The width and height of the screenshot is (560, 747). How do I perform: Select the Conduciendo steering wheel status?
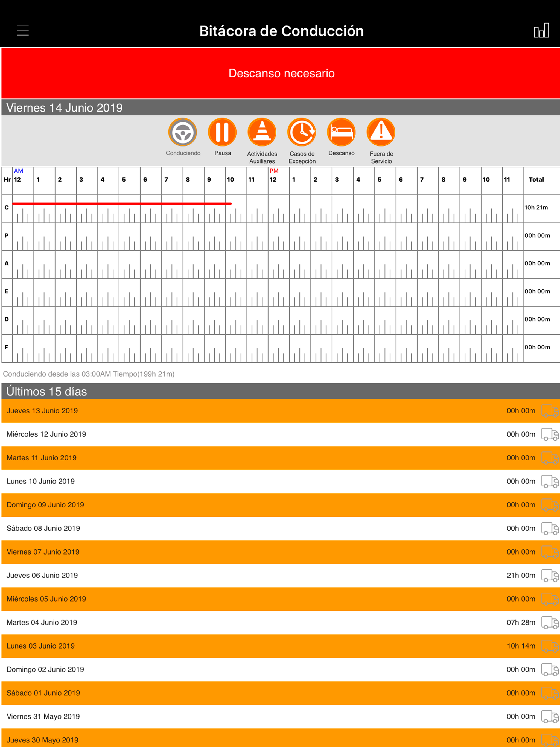(x=183, y=132)
